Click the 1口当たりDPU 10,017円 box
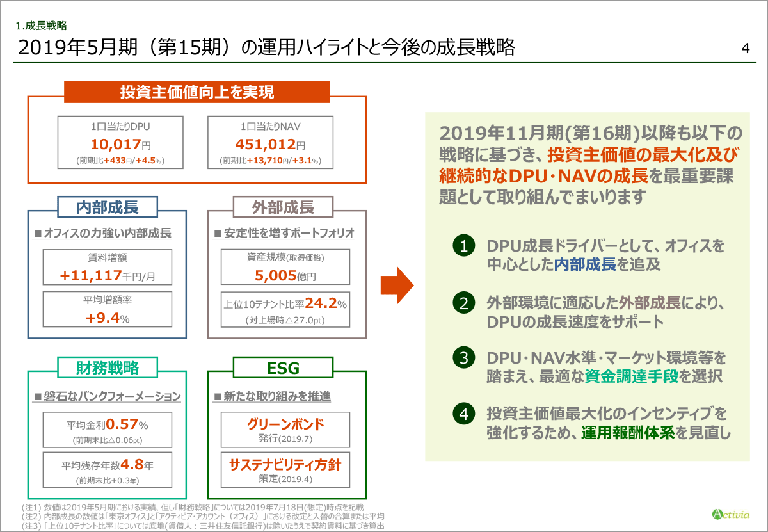The width and height of the screenshot is (768, 532). pyautogui.click(x=120, y=141)
